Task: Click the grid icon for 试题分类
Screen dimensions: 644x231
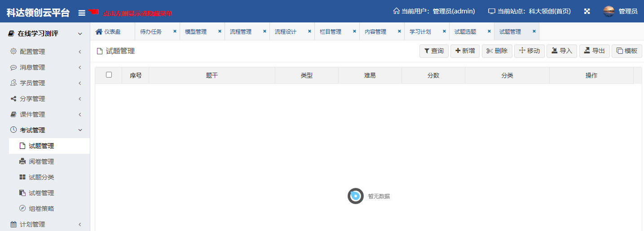Action: [22, 177]
